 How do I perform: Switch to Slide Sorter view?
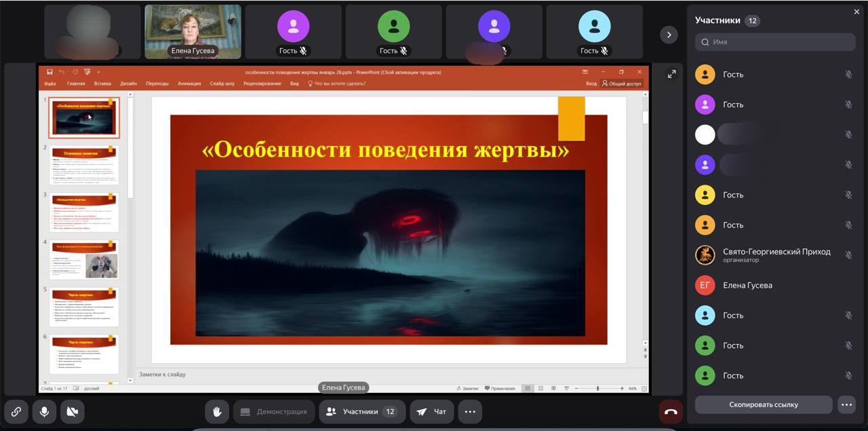[x=540, y=388]
